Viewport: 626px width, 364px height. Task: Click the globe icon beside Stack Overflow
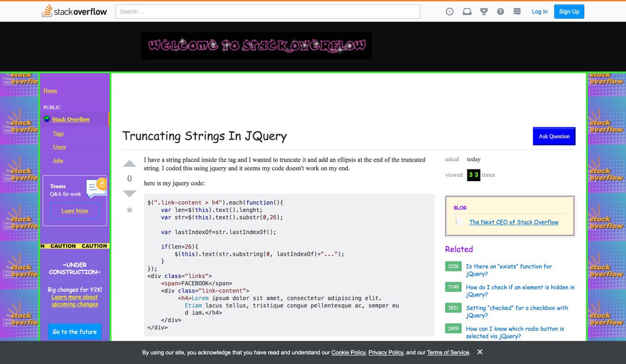click(47, 119)
